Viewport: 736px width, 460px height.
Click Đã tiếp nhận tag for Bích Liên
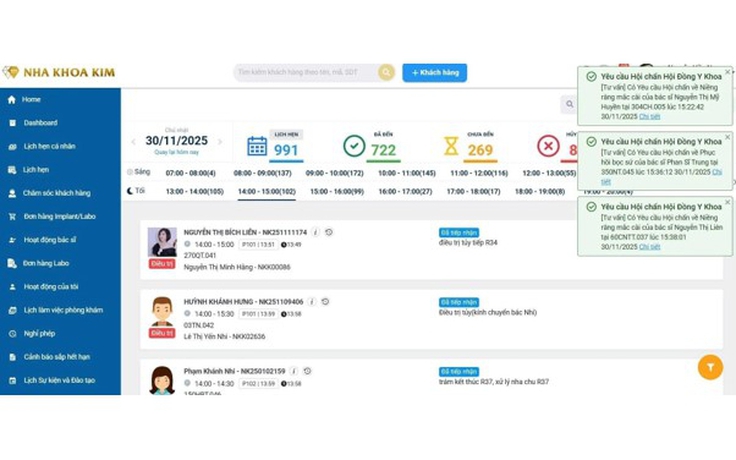(x=459, y=233)
